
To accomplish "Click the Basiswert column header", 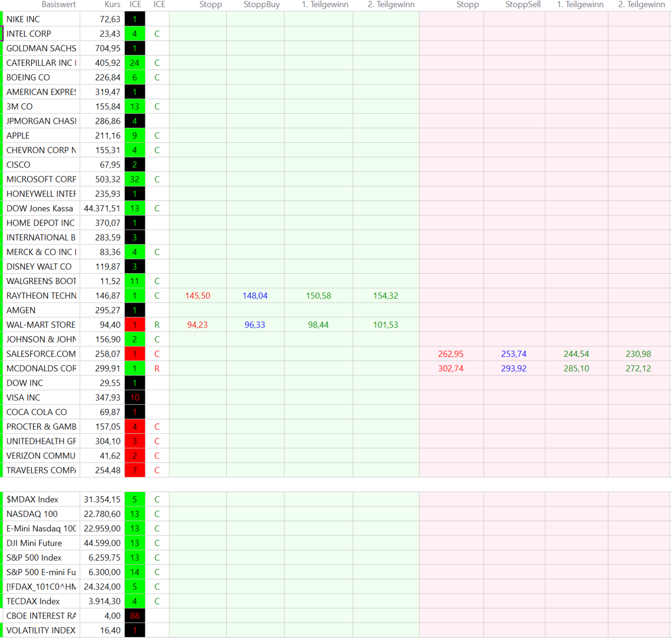I will tap(58, 5).
